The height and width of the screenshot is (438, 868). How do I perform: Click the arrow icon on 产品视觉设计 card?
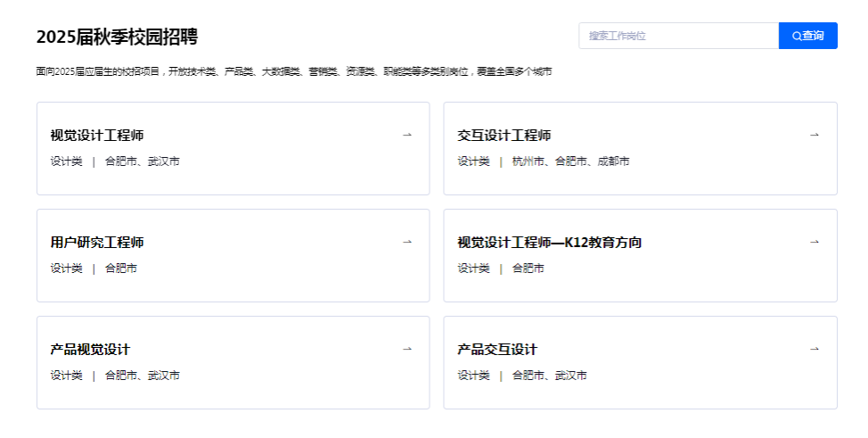(407, 349)
